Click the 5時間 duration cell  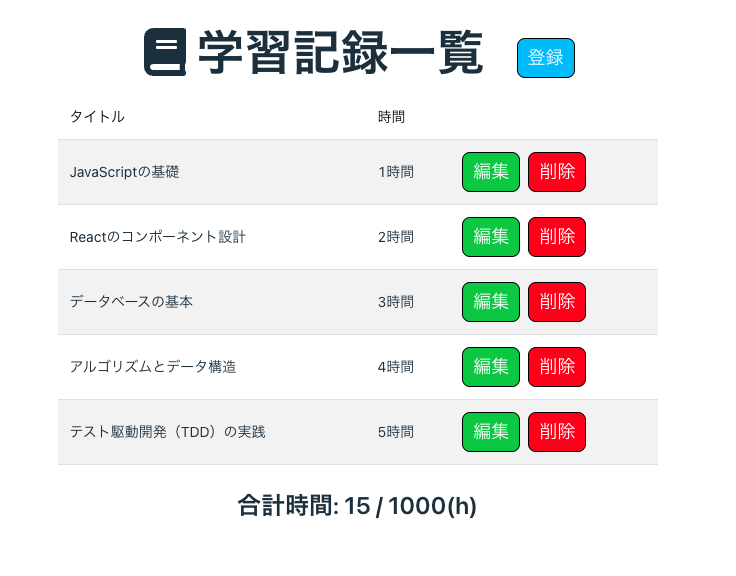click(x=396, y=432)
